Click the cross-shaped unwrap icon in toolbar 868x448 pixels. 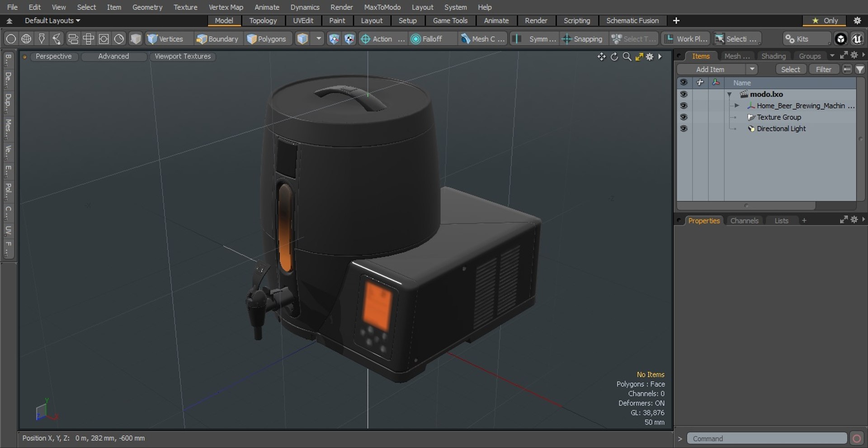tap(88, 39)
